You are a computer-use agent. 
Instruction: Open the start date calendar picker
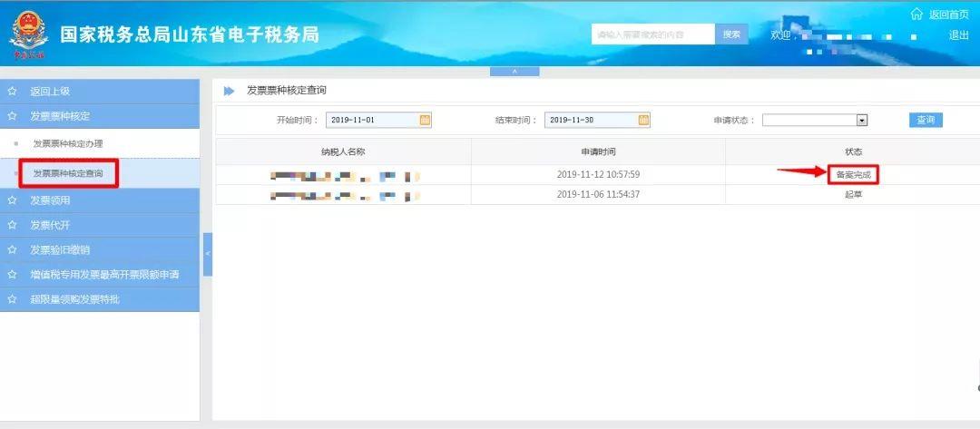pyautogui.click(x=425, y=120)
